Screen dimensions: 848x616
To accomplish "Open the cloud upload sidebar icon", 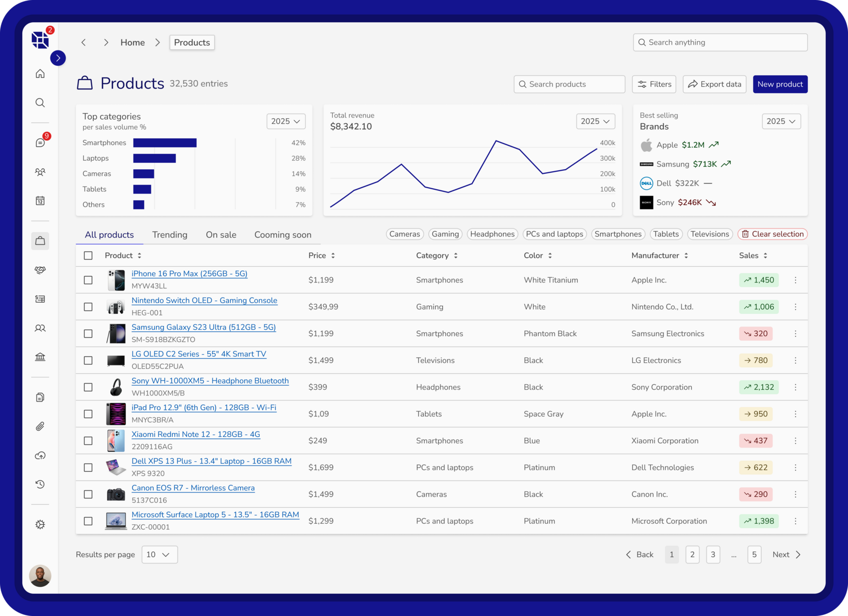I will pos(40,455).
